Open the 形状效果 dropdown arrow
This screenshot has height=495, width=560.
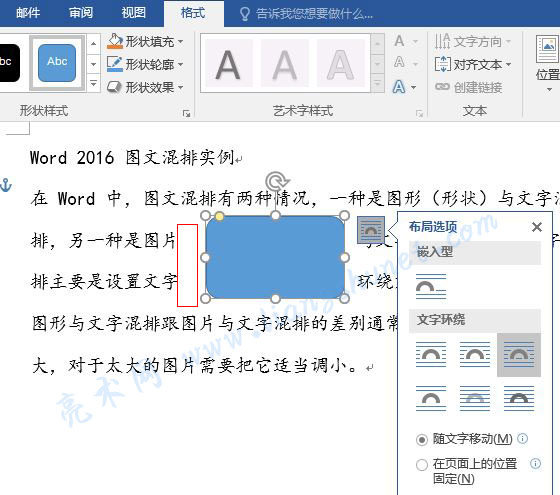[180, 88]
